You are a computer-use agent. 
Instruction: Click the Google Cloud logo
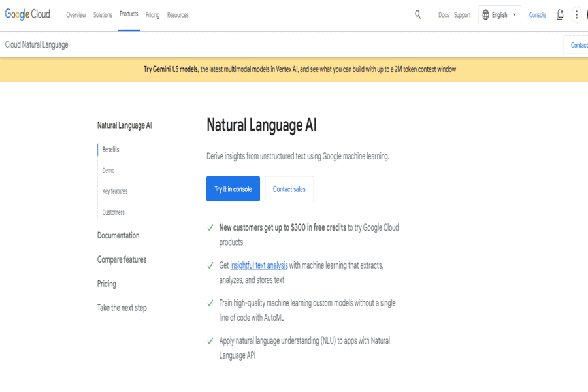point(27,14)
